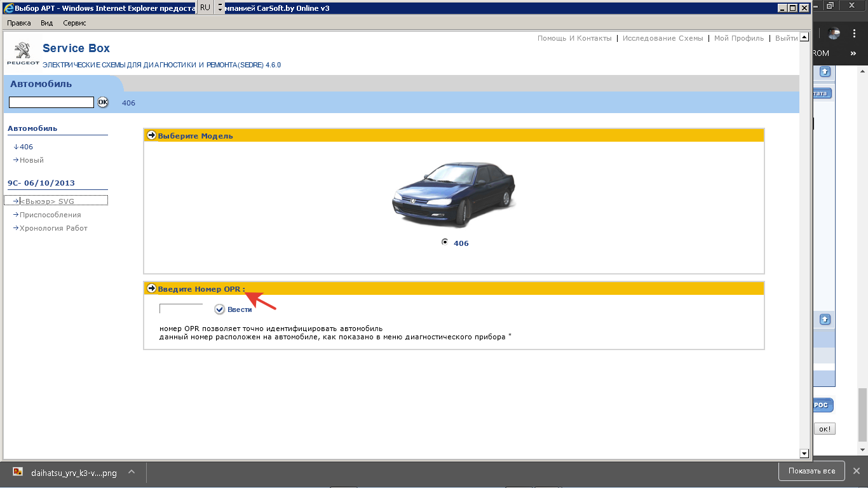
Task: Select 406 in the left sidebar
Action: click(26, 147)
